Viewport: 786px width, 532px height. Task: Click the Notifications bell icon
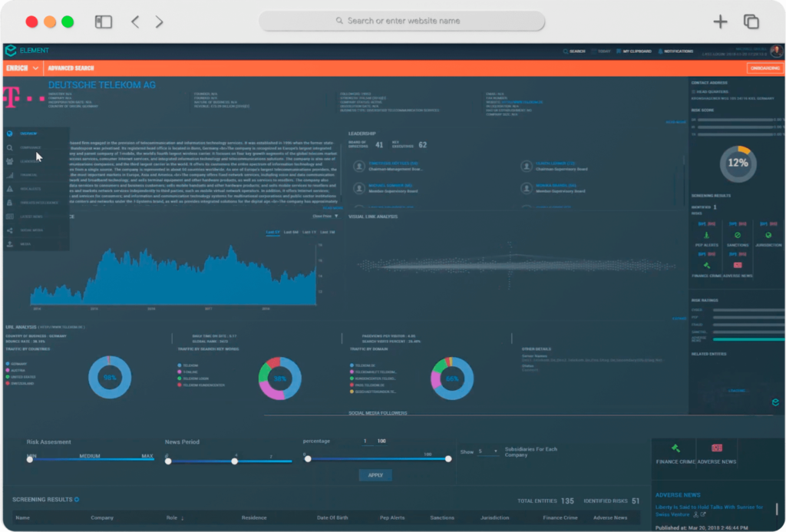click(660, 51)
